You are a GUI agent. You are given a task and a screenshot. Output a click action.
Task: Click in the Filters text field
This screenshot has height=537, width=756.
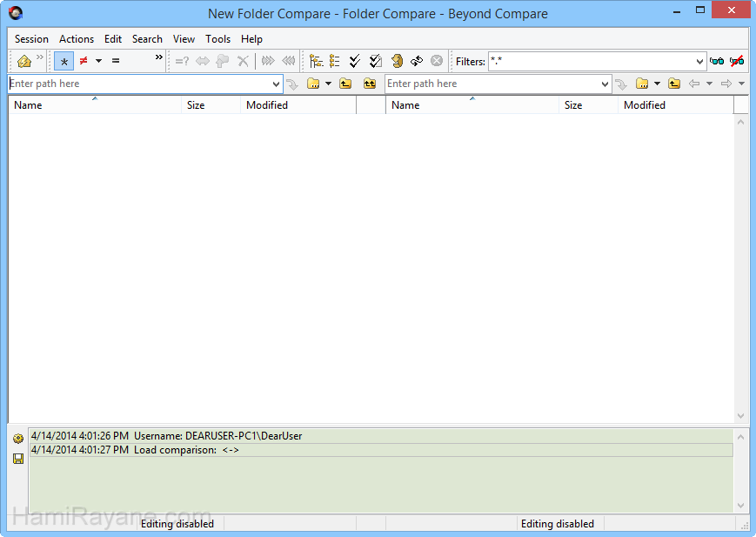[x=591, y=61]
